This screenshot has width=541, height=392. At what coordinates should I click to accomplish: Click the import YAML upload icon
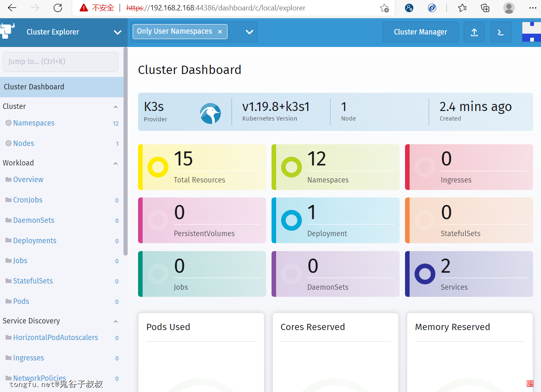[474, 32]
